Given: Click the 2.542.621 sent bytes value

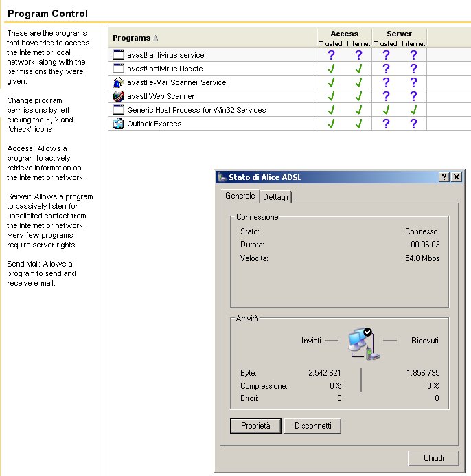Looking at the screenshot, I should [x=325, y=372].
